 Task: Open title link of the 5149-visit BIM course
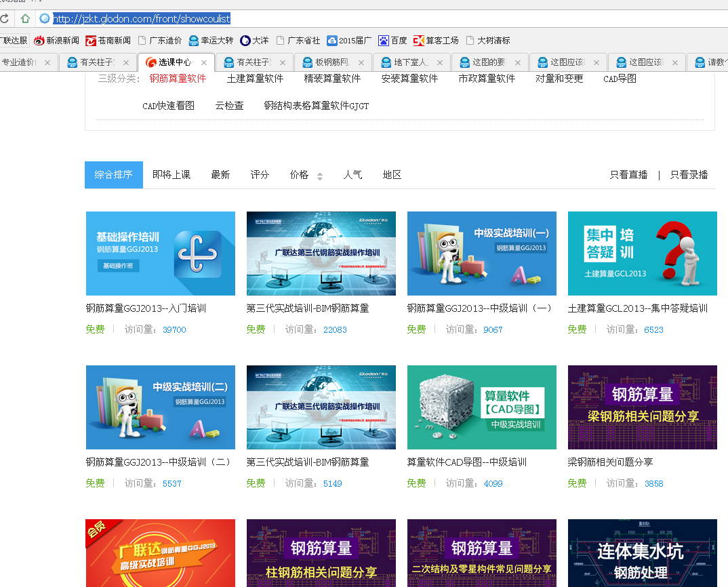tap(308, 462)
